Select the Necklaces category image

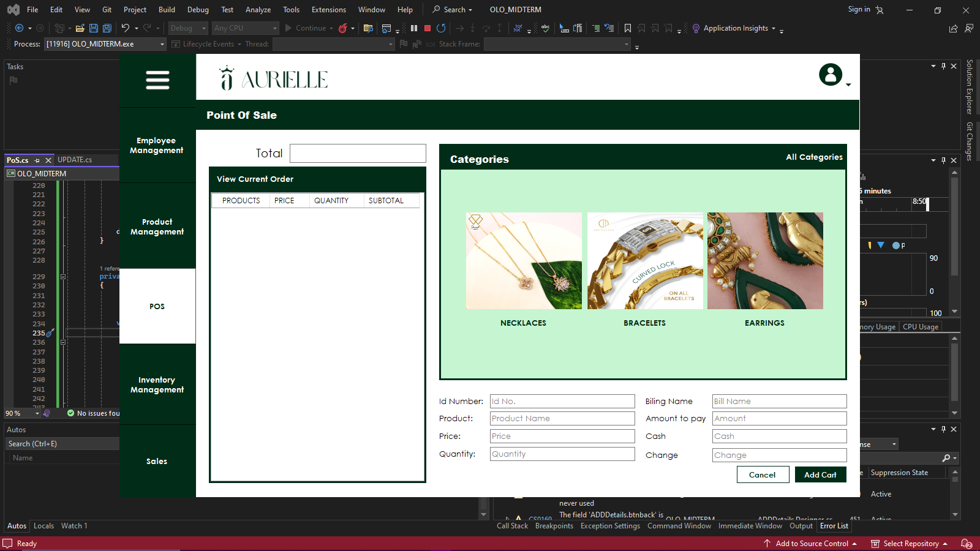[x=524, y=261]
